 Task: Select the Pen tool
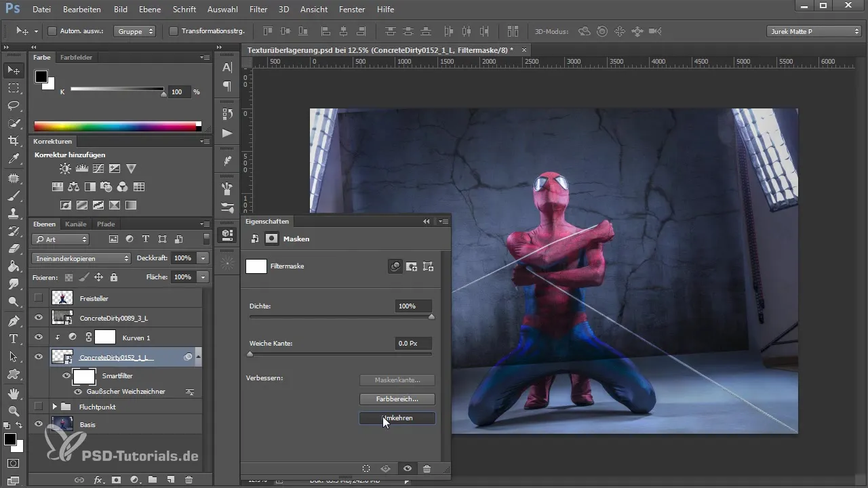tap(13, 321)
